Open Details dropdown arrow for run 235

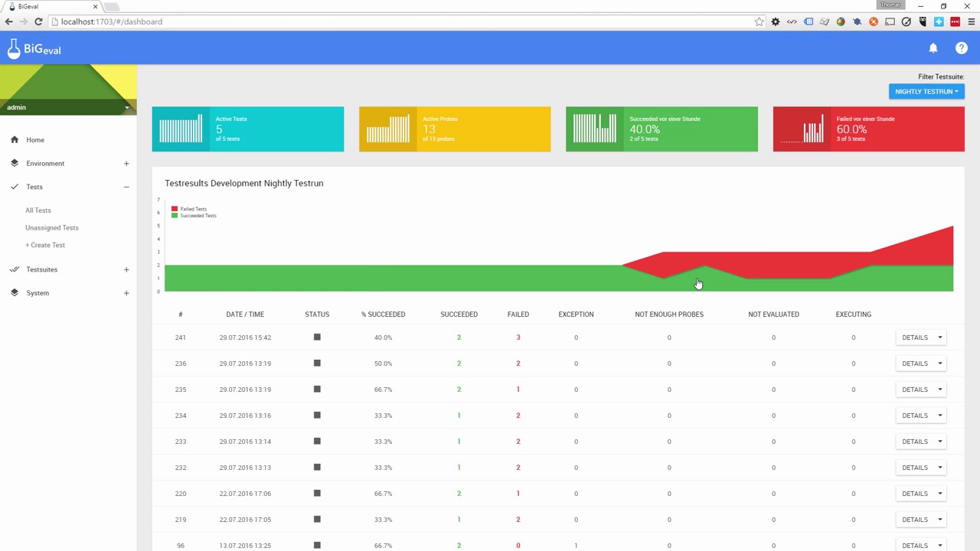[940, 390]
